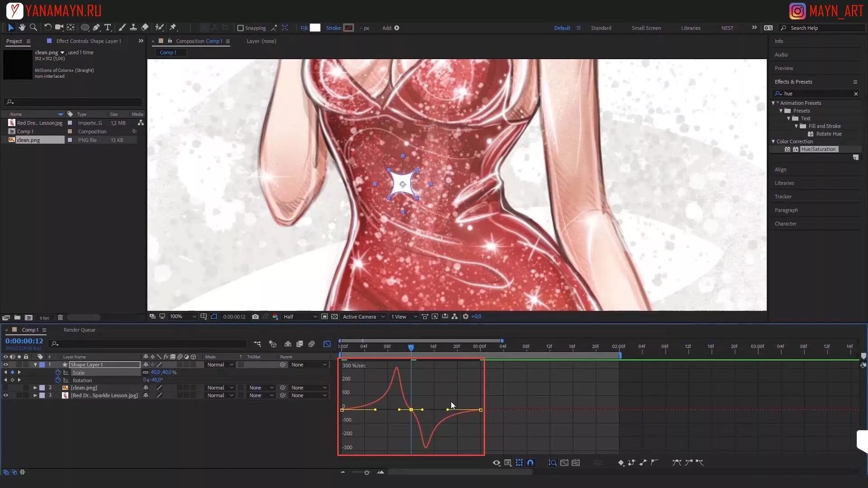Switch to the Render Queue tab
868x488 pixels.
pos(79,330)
